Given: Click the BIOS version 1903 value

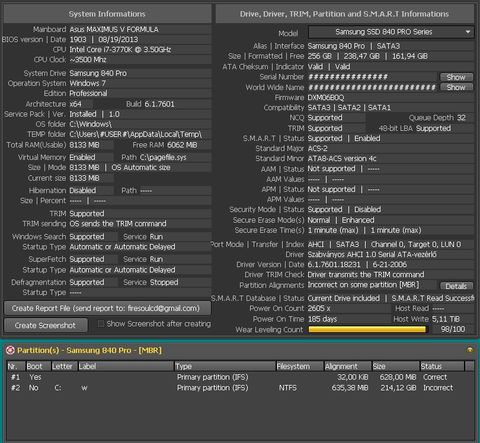Looking at the screenshot, I should click(78, 40).
